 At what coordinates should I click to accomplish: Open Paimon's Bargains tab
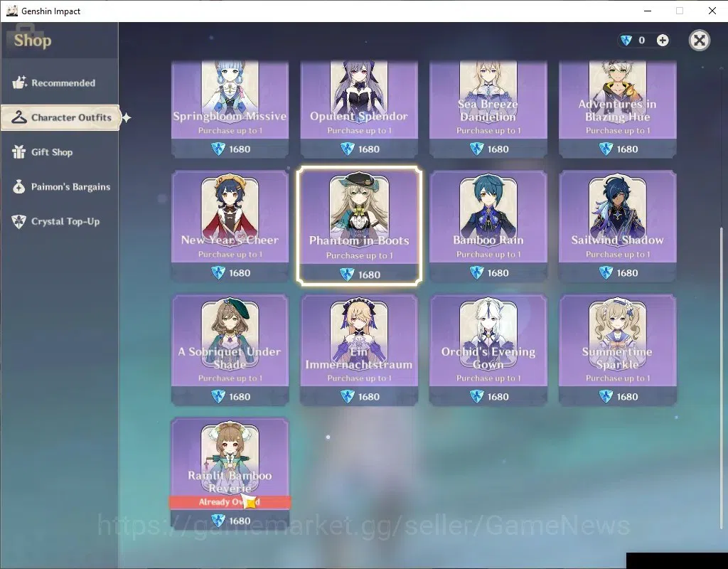coord(60,187)
